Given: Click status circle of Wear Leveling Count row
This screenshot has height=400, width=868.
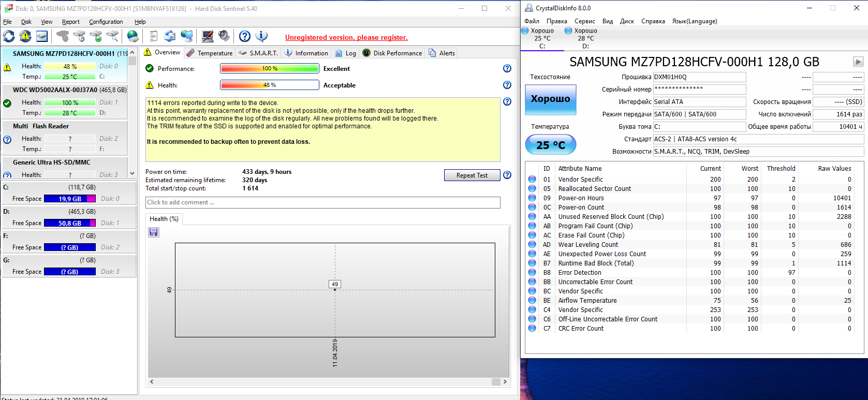Looking at the screenshot, I should (x=532, y=244).
